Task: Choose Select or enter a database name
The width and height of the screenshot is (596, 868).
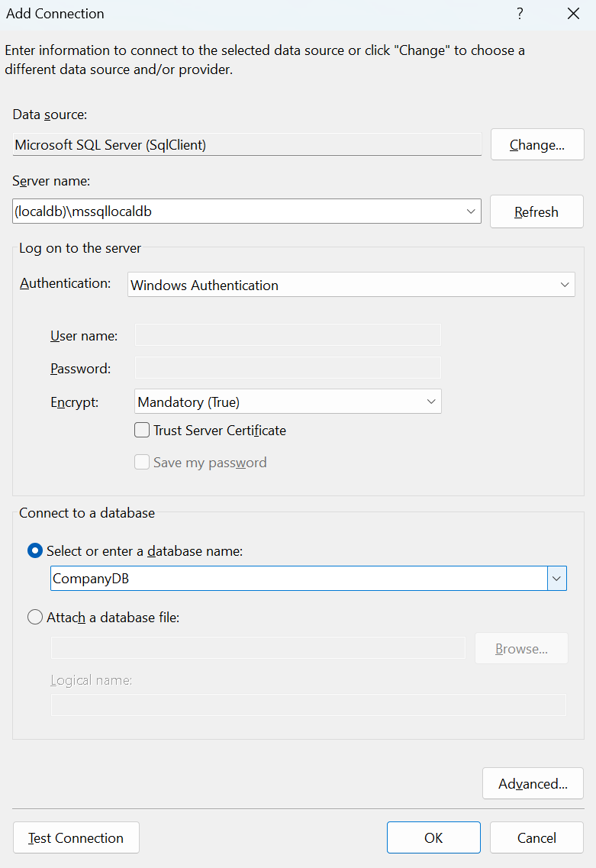Action: coord(35,550)
